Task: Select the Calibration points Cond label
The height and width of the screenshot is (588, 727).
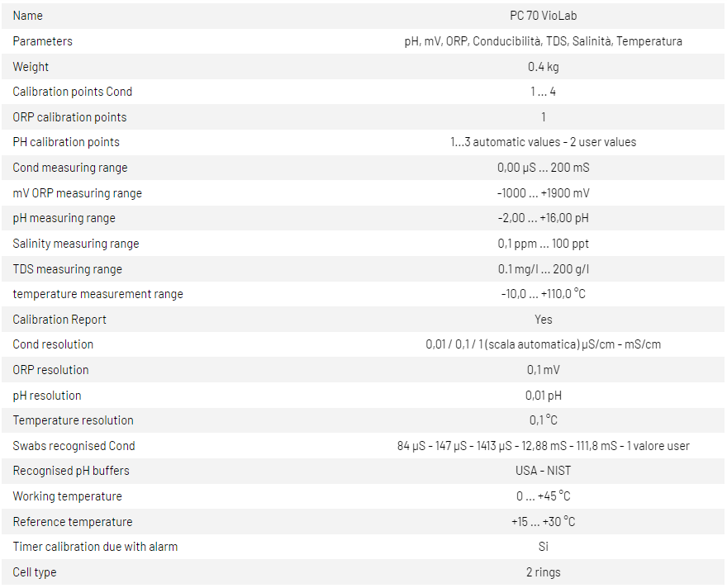Action: click(x=73, y=92)
